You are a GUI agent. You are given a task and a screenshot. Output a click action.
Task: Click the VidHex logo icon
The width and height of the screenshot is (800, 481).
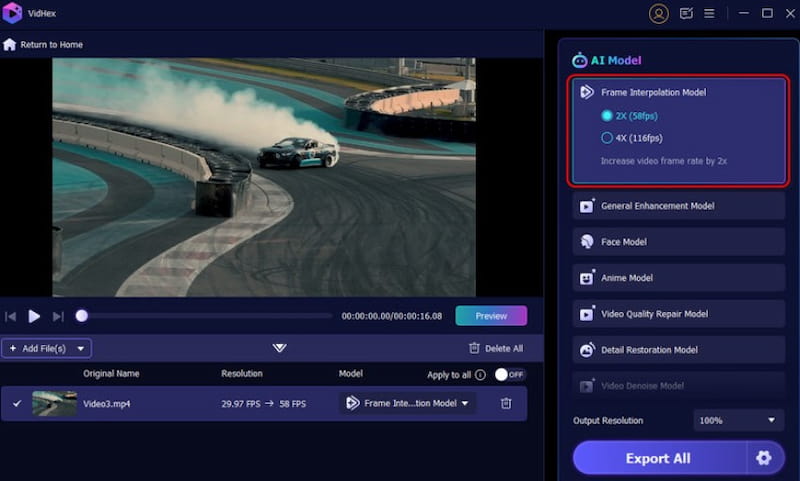click(x=12, y=13)
